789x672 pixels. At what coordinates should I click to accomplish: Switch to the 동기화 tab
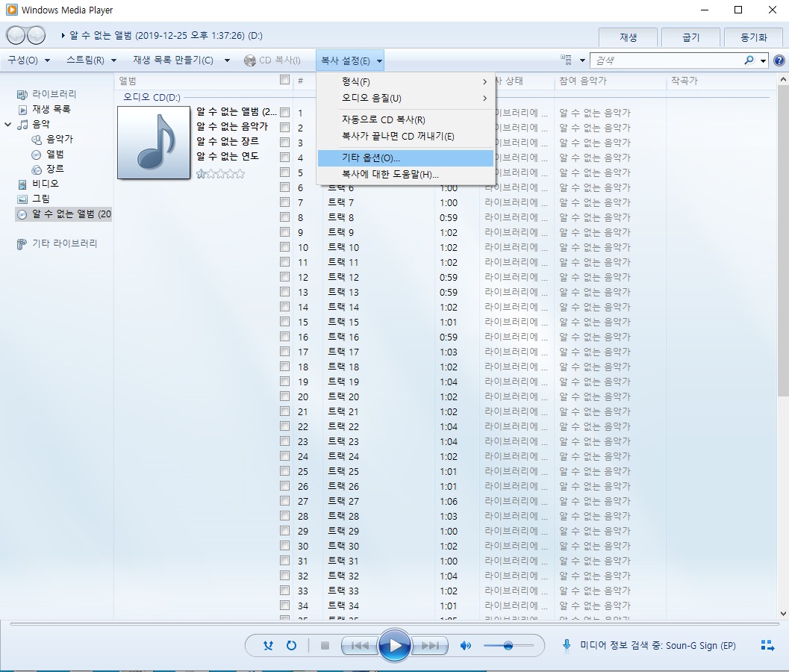click(754, 37)
